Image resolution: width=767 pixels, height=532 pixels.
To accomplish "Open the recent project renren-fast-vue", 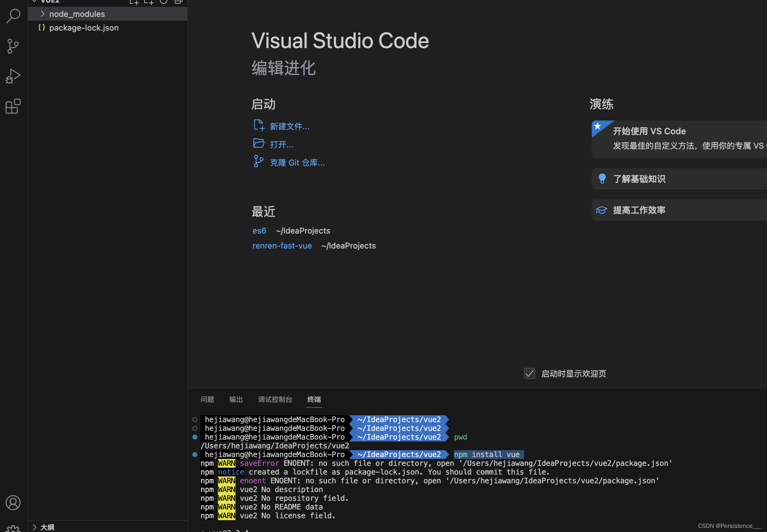I will click(x=282, y=246).
